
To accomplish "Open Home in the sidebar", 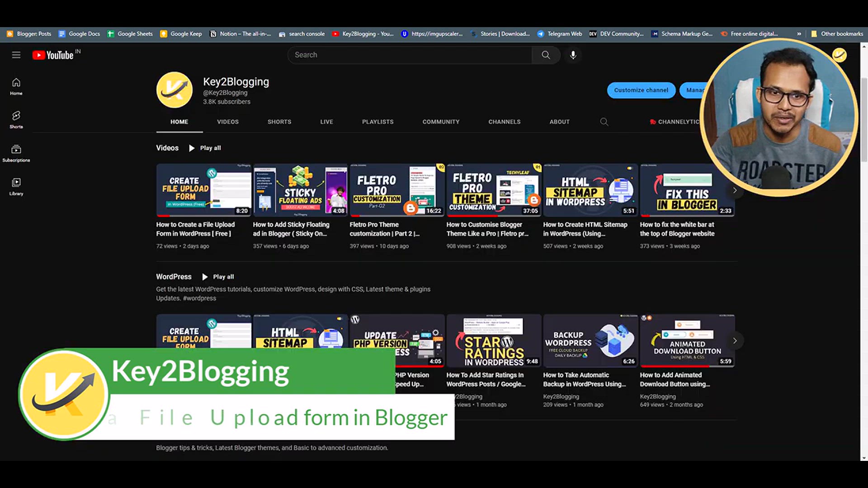I will 16,86.
